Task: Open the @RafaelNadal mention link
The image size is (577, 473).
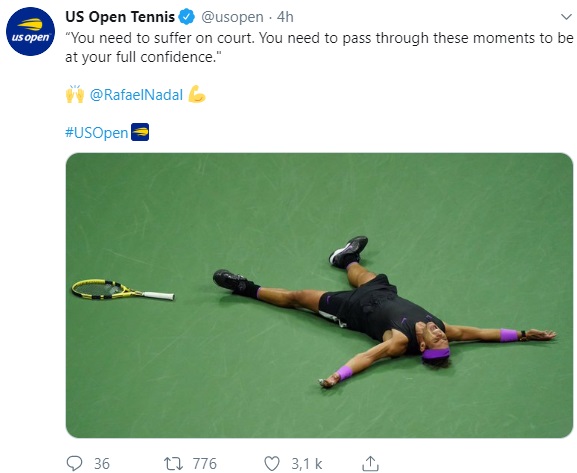Action: 136,95
